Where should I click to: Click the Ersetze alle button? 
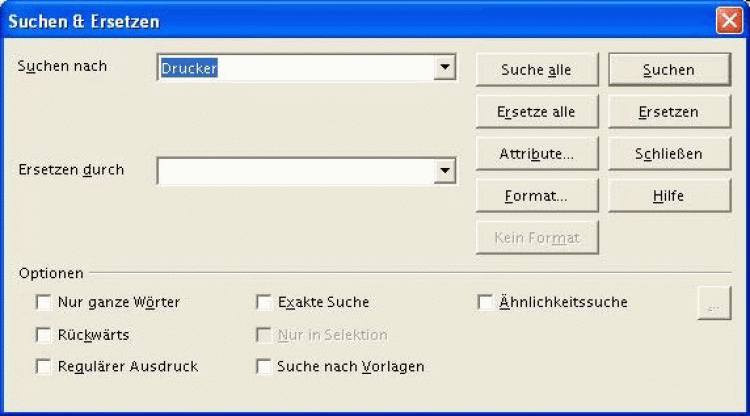536,112
